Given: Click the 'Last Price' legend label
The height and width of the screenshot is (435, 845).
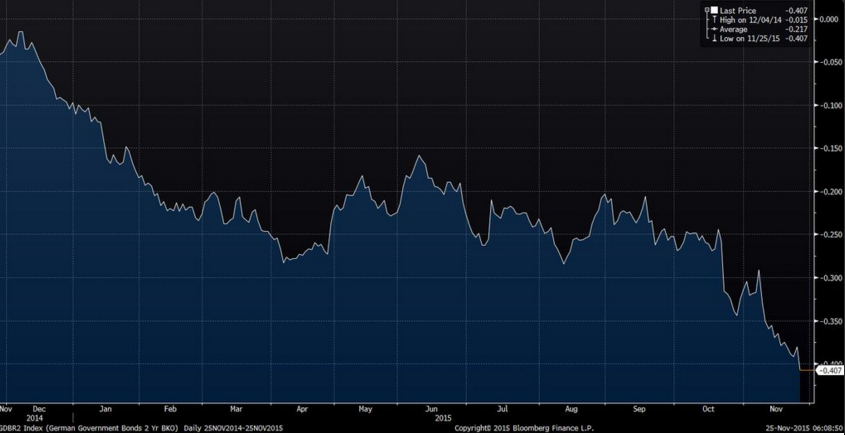Looking at the screenshot, I should (x=738, y=10).
